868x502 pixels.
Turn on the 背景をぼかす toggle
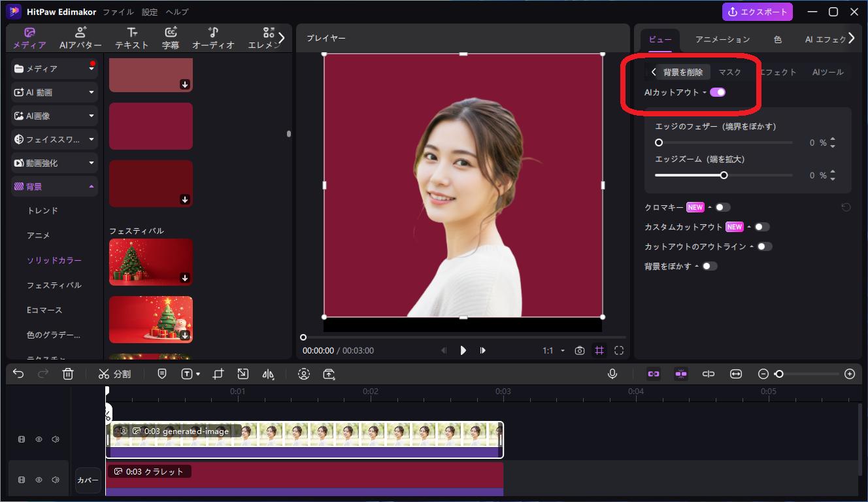pyautogui.click(x=710, y=265)
